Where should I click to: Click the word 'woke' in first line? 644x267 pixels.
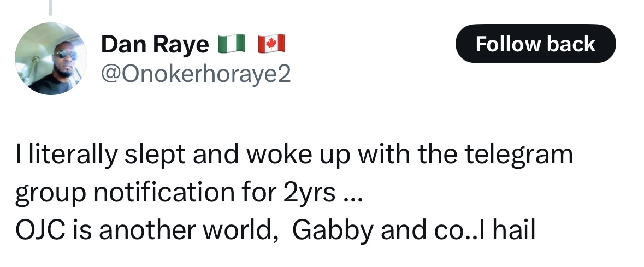coord(279,153)
